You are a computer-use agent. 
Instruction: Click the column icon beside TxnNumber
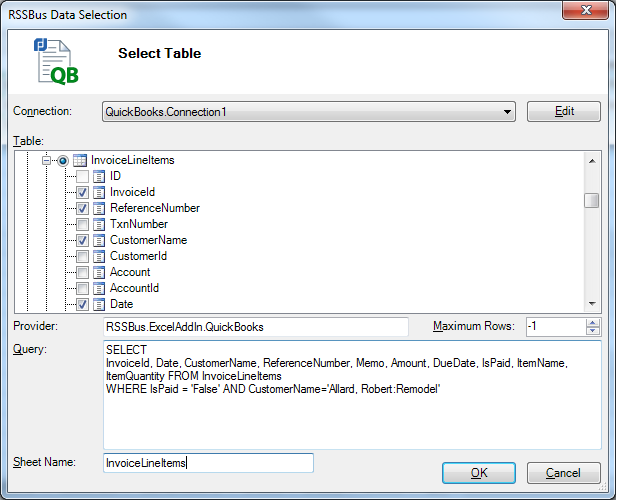pos(99,224)
